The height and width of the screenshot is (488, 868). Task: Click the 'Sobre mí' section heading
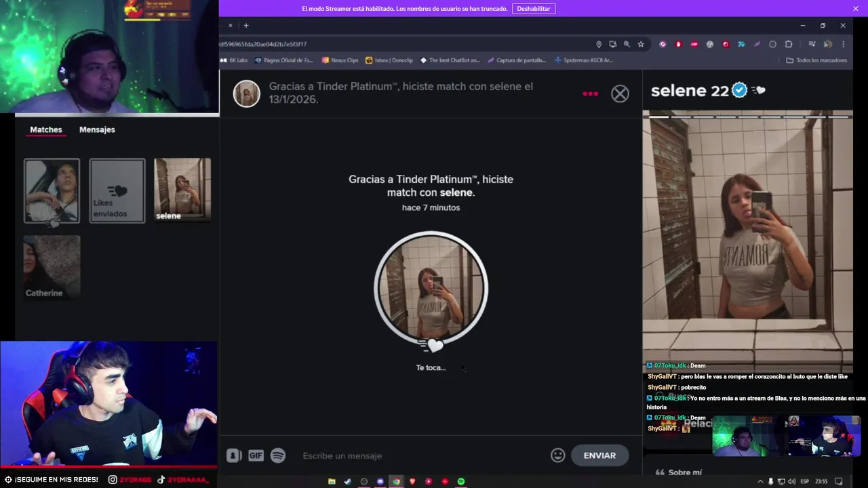(685, 472)
